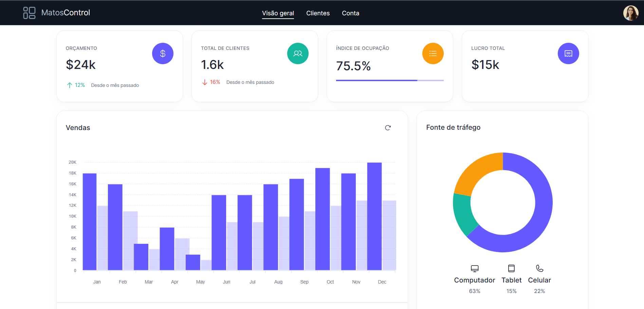This screenshot has height=309, width=644.
Task: Click the occupancy index progress bar
Action: click(x=390, y=80)
